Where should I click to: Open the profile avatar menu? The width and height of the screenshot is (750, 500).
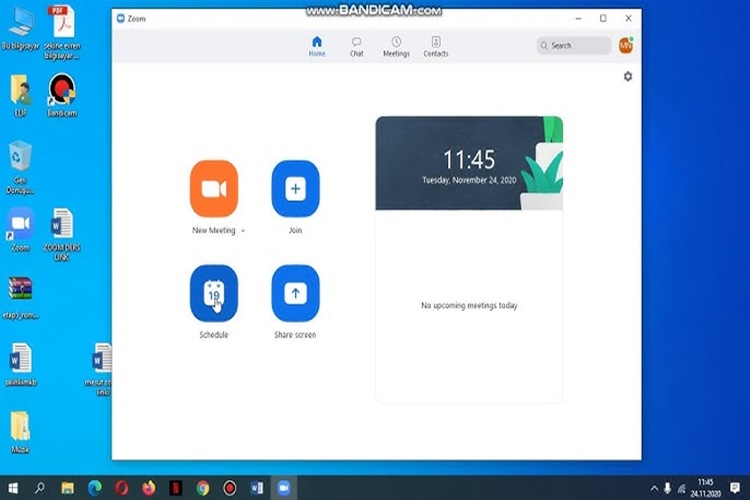[x=626, y=45]
